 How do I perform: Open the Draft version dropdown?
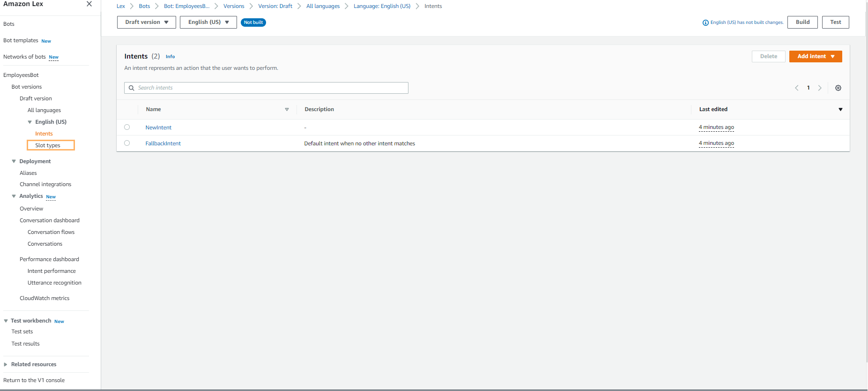[147, 22]
